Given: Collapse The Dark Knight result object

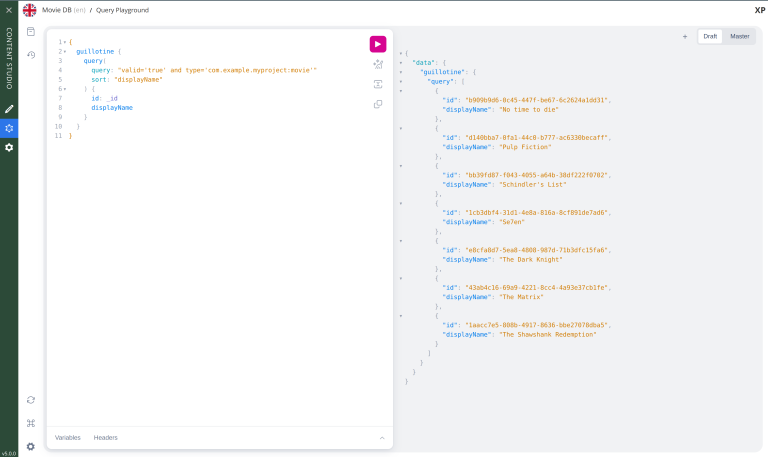Looking at the screenshot, I should [x=401, y=241].
